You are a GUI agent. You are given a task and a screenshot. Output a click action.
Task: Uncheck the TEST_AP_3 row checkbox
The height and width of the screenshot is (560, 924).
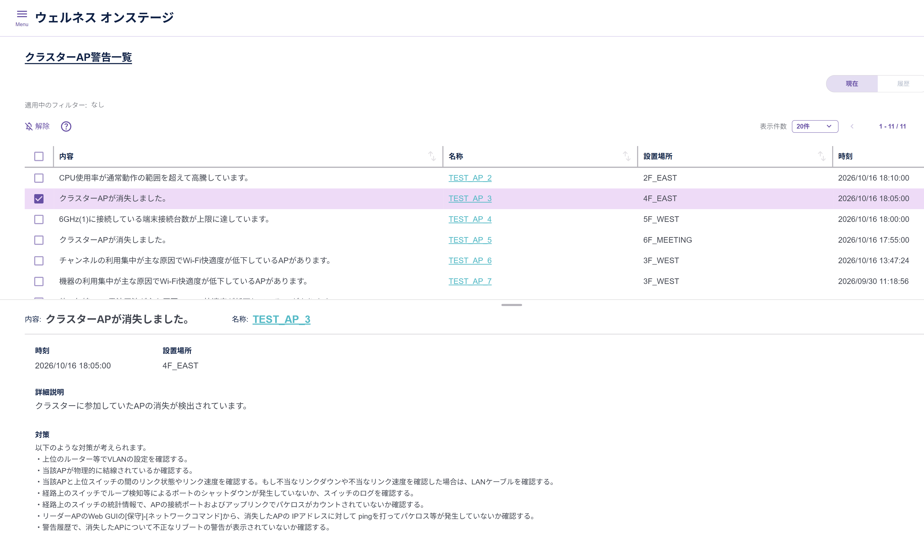tap(39, 199)
